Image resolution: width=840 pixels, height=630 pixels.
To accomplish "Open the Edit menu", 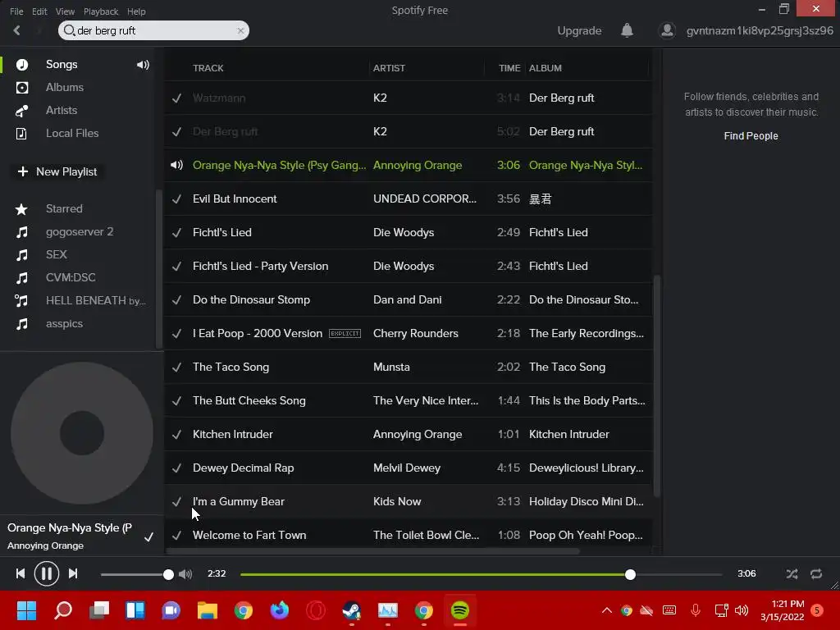I will coord(39,11).
